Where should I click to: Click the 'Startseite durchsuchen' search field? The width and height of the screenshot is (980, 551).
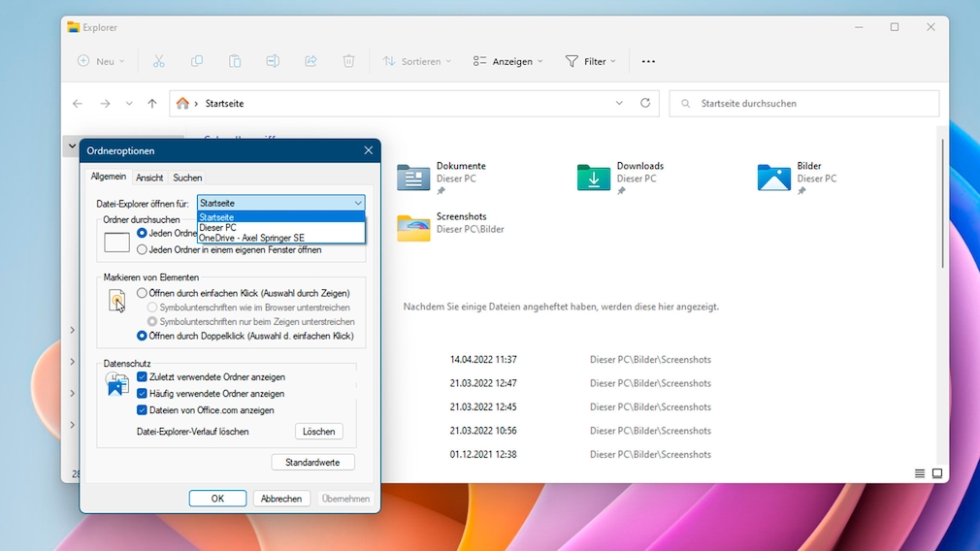click(x=803, y=104)
